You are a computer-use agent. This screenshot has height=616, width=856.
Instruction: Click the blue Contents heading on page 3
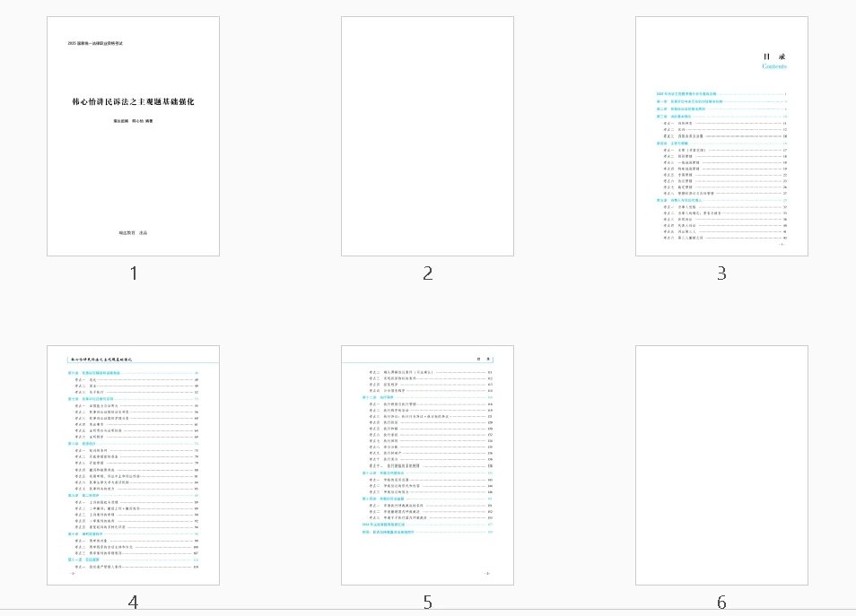tap(774, 66)
